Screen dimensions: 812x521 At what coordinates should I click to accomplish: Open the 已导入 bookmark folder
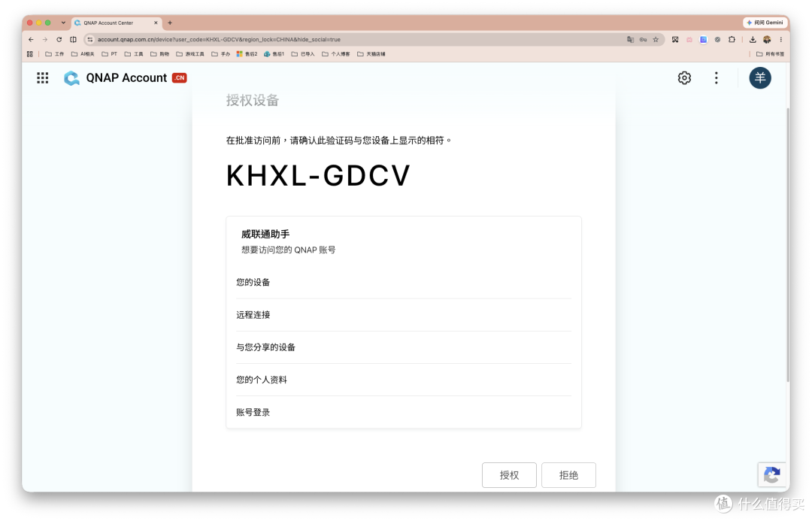[x=303, y=54]
